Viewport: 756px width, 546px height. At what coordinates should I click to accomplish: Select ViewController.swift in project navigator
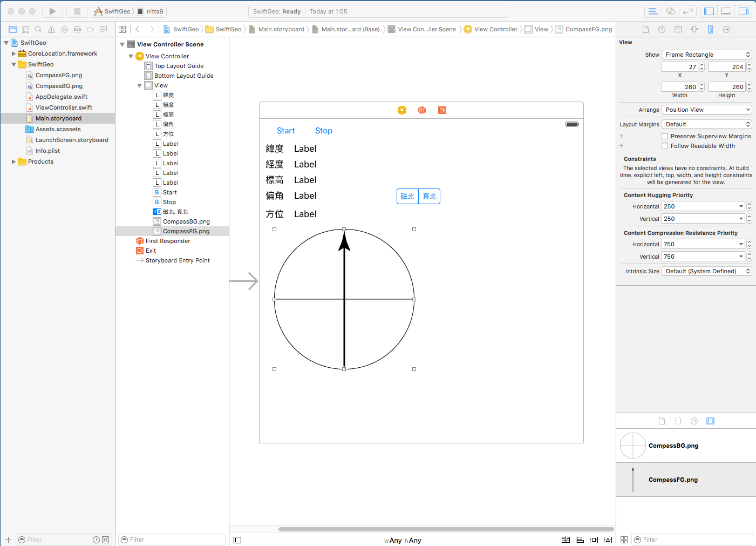(64, 107)
